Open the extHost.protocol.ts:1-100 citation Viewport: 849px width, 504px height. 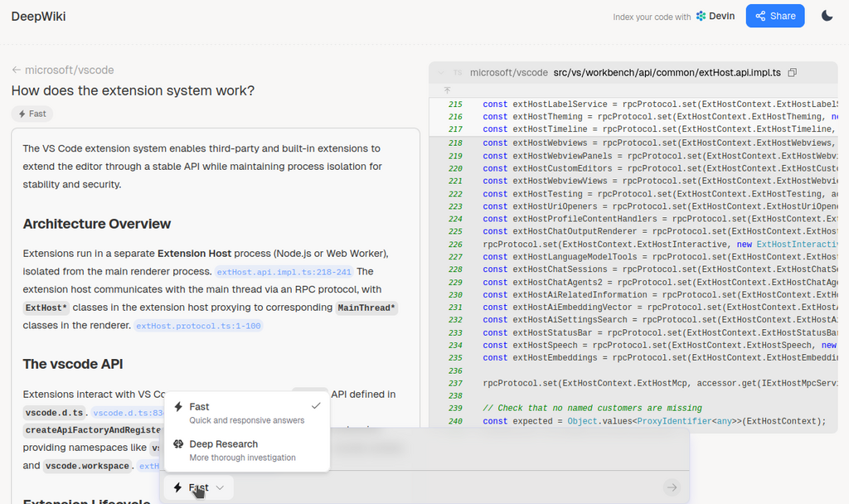pyautogui.click(x=198, y=326)
